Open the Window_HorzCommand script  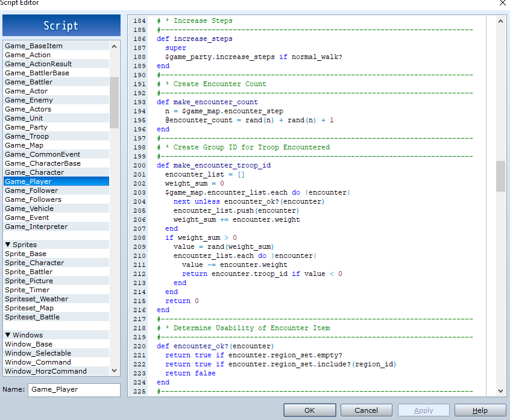tap(57, 371)
